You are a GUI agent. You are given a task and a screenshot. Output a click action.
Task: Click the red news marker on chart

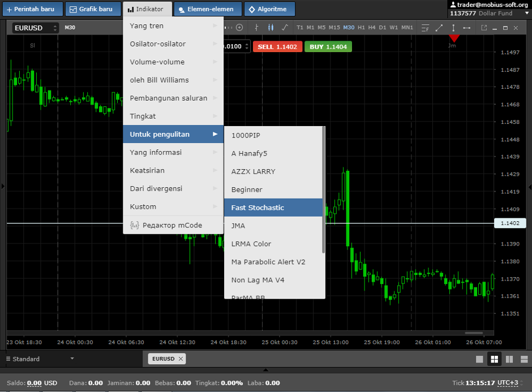(x=454, y=38)
